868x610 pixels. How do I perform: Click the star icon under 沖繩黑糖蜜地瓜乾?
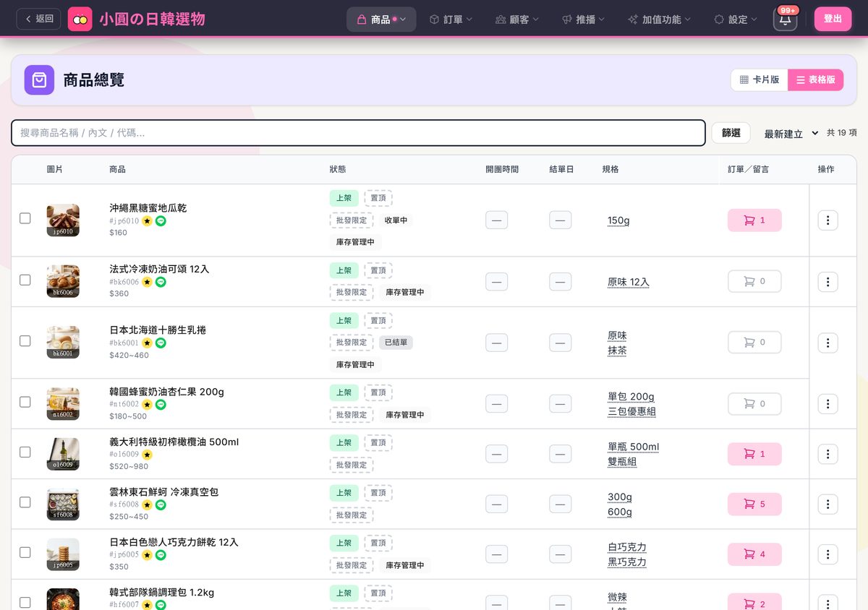pos(147,221)
